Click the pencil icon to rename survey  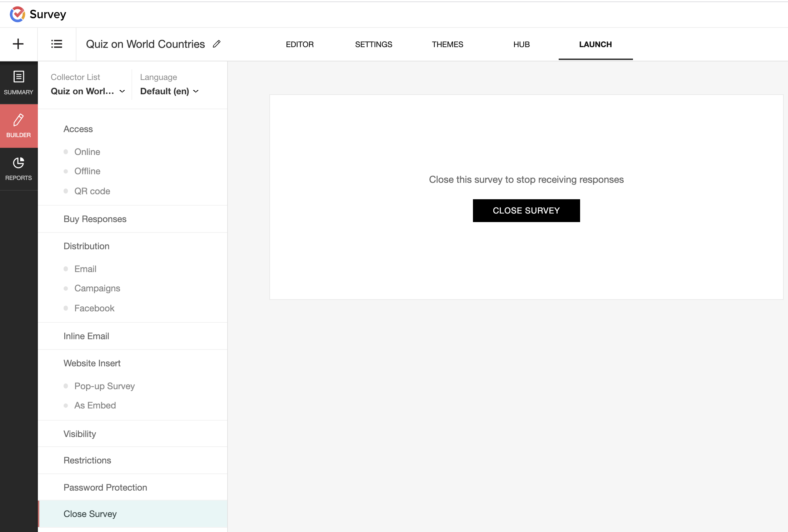click(216, 44)
